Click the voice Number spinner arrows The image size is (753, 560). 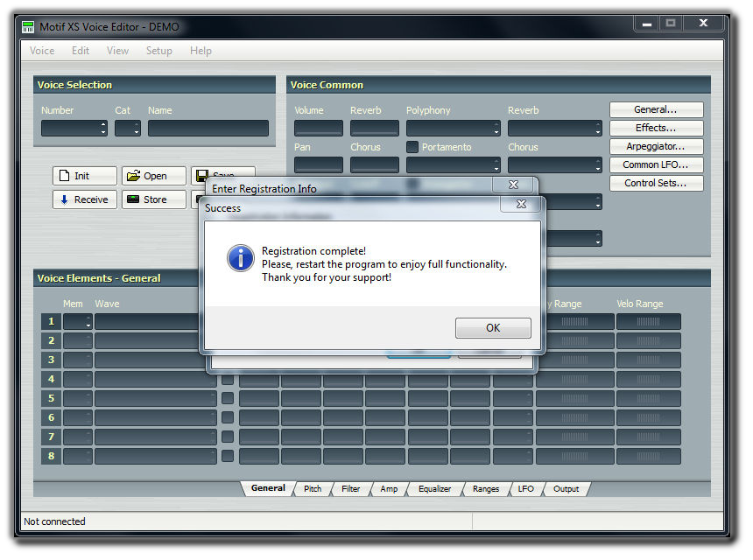[x=103, y=128]
